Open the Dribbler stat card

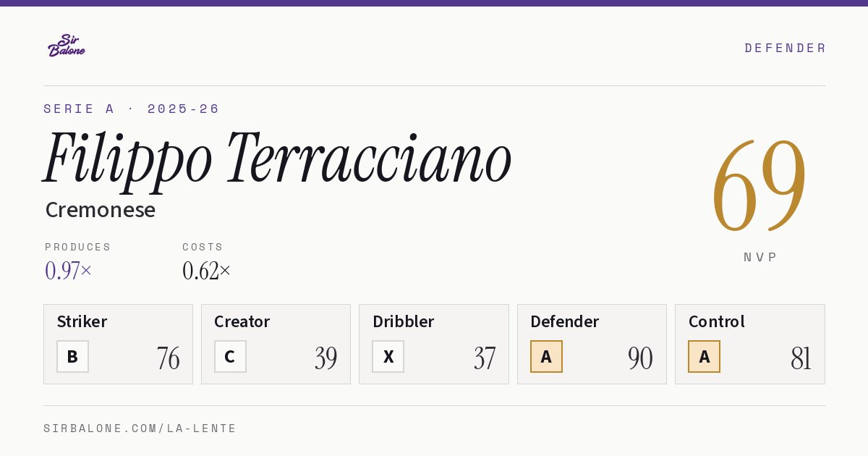pyautogui.click(x=434, y=344)
